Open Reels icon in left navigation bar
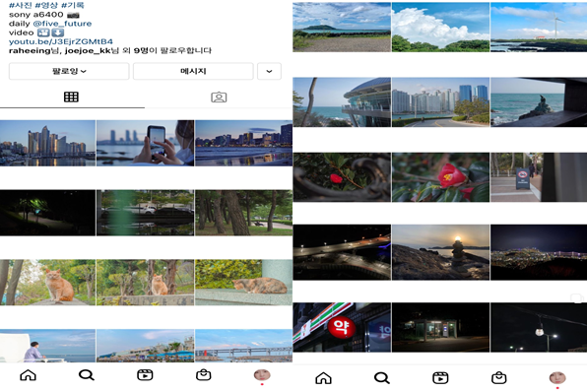The height and width of the screenshot is (392, 587). 145,375
